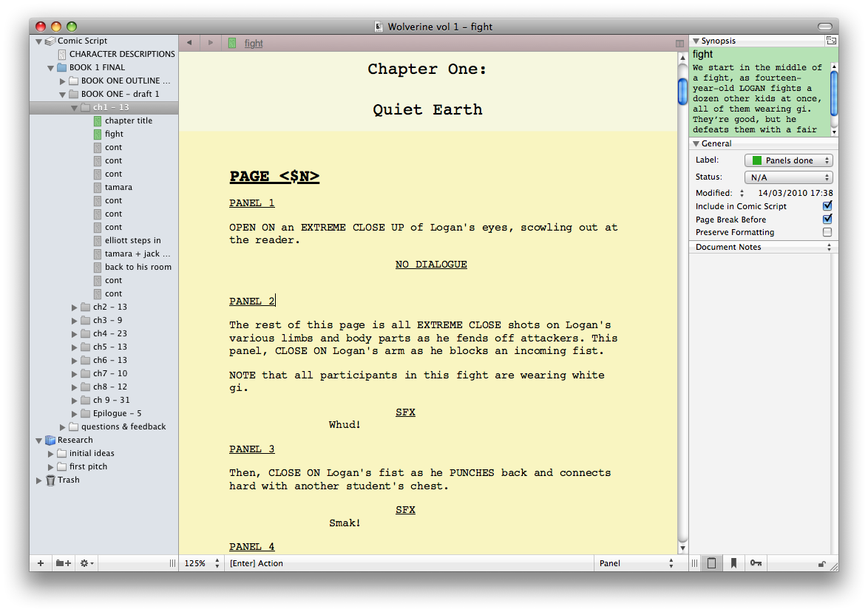
Task: Go back with the editor's left arrow
Action: click(x=189, y=43)
